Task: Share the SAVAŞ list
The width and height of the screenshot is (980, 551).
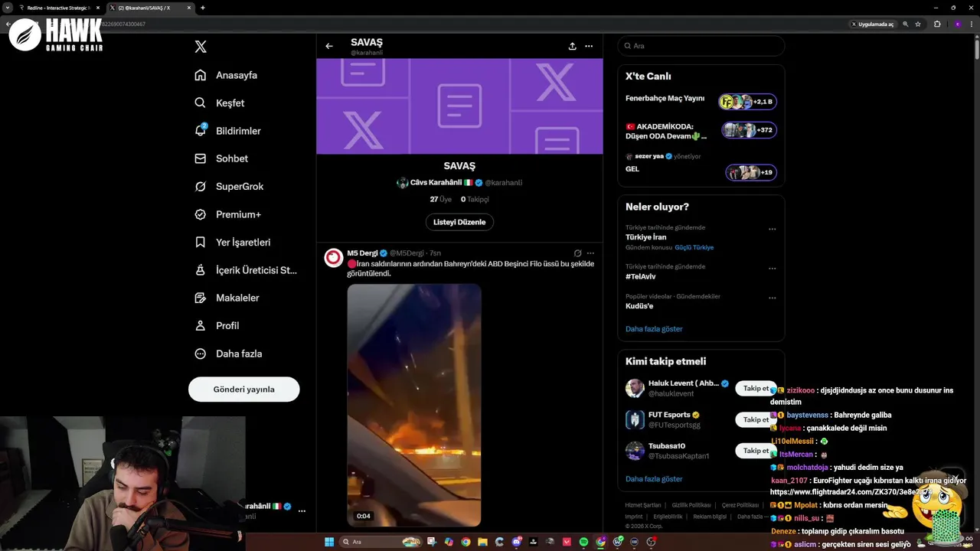Action: click(x=572, y=46)
